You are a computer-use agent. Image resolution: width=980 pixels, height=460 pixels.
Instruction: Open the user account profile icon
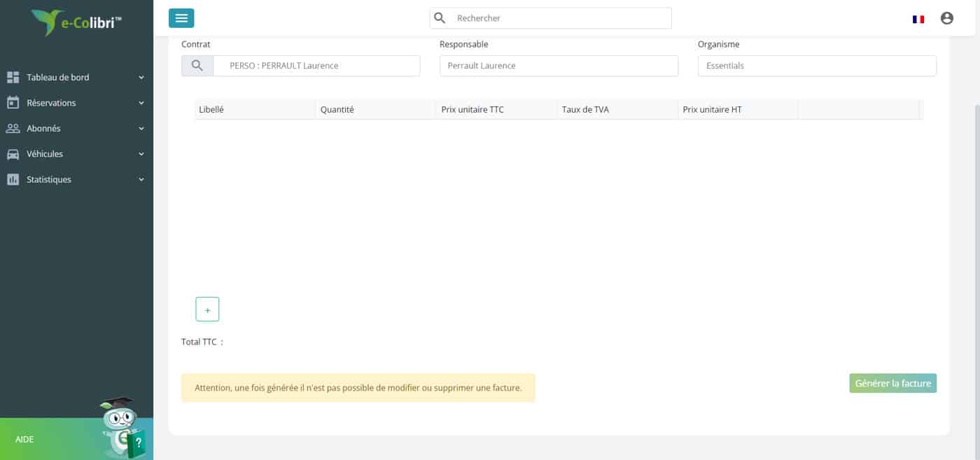pyautogui.click(x=947, y=18)
